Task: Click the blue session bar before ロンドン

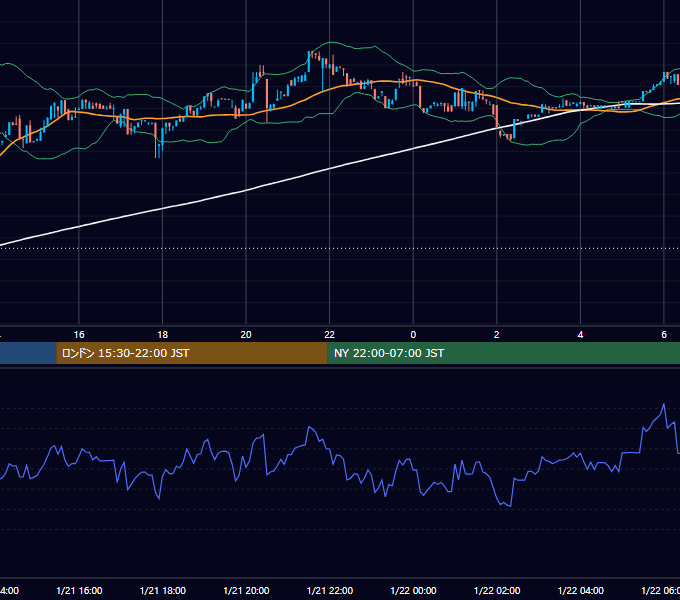Action: 28,353
